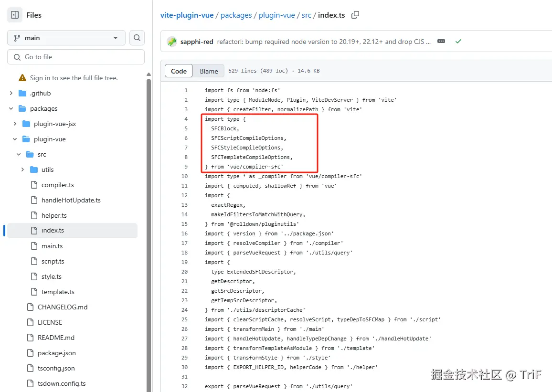The image size is (552, 392).
Task: Click line number 16 in the code
Action: [184, 233]
